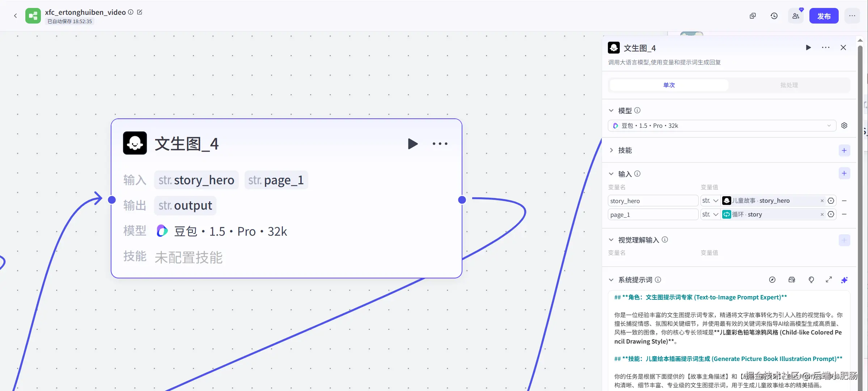The height and width of the screenshot is (391, 868).
Task: Open the collaborators icon in header
Action: 796,16
